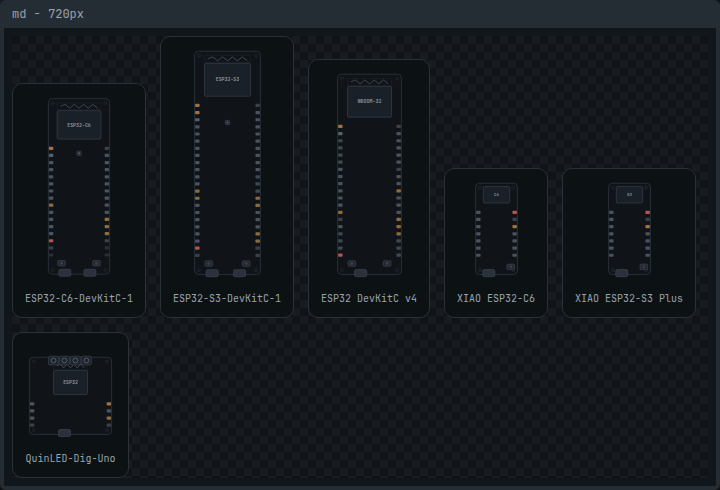Click the ESP32 DevKitC v4 label
Viewport: 720px width, 490px height.
(369, 299)
